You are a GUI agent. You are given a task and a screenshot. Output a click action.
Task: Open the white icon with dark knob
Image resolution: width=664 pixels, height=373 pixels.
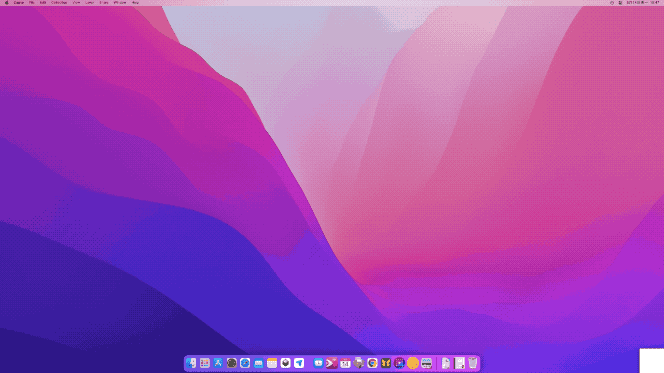(286, 363)
